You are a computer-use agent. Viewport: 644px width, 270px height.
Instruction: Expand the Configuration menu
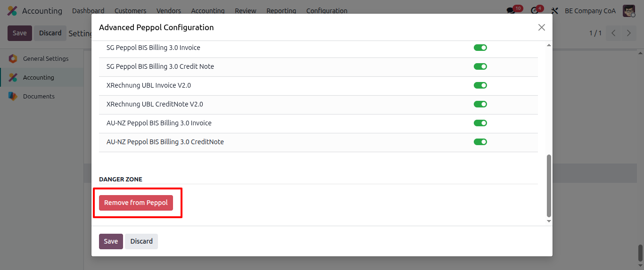327,11
